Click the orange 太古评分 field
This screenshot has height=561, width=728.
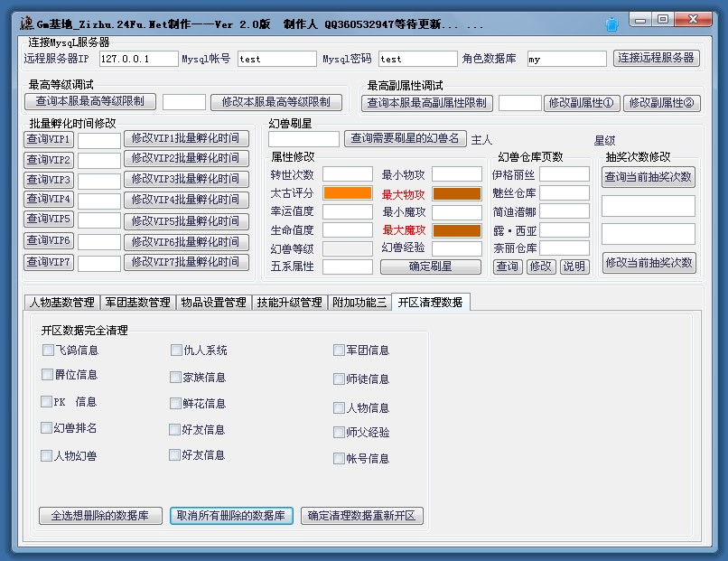click(348, 193)
